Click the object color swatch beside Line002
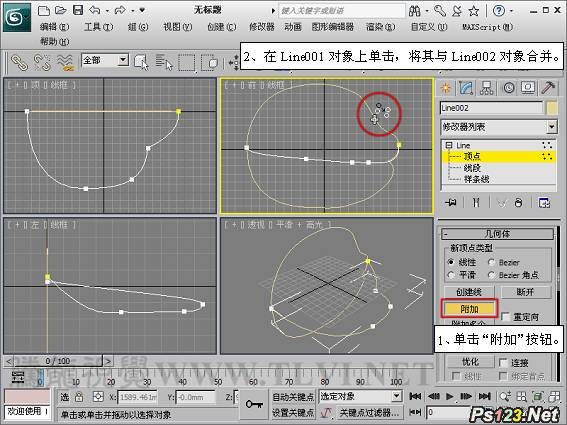 tap(552, 108)
